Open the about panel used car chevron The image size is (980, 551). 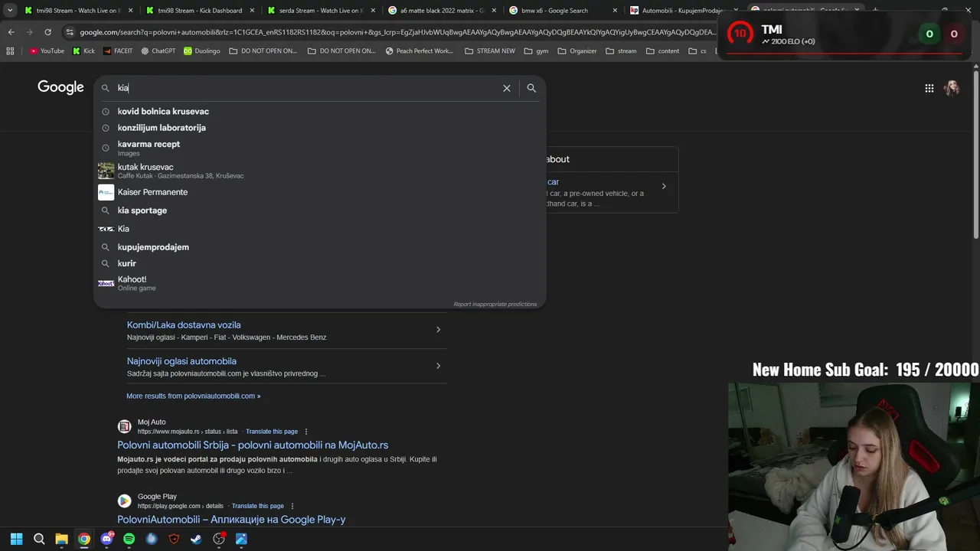click(x=664, y=186)
